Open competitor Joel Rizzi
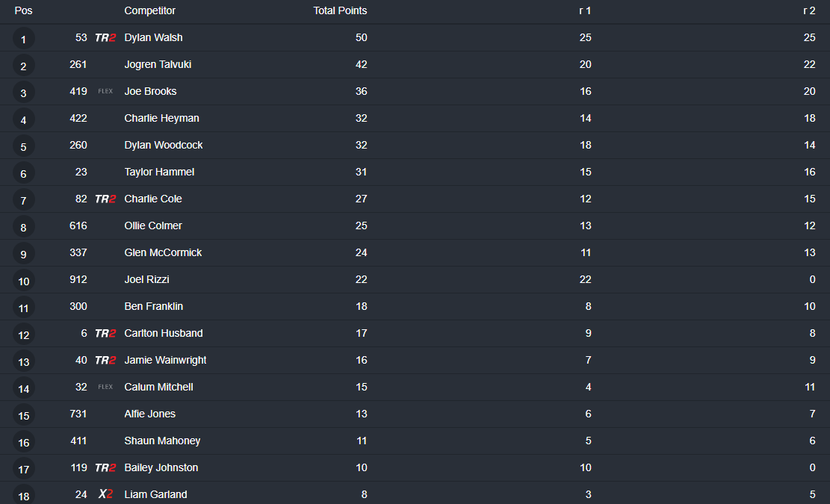 (x=146, y=279)
